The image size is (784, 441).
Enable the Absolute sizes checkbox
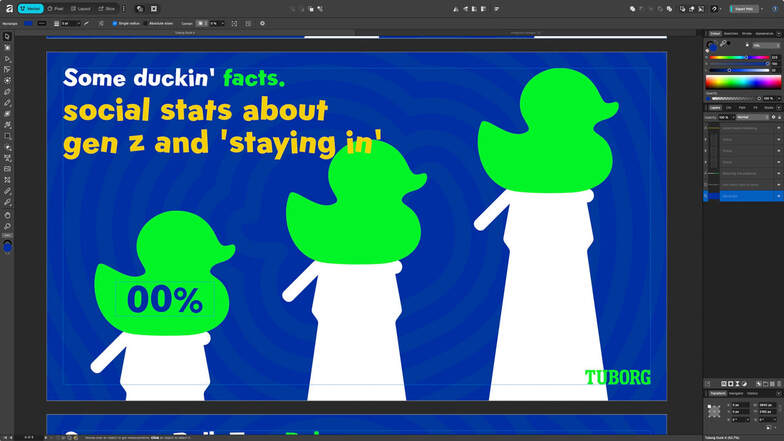[x=146, y=23]
